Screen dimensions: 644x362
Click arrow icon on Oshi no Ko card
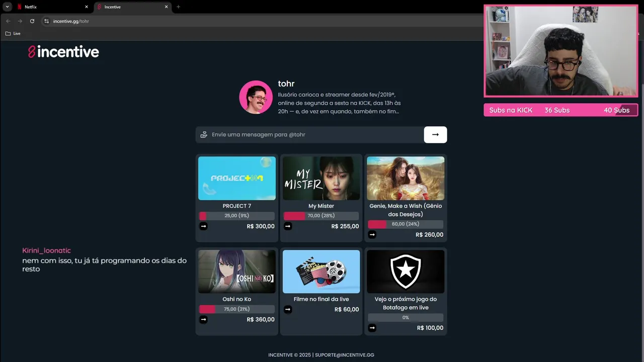pyautogui.click(x=203, y=319)
